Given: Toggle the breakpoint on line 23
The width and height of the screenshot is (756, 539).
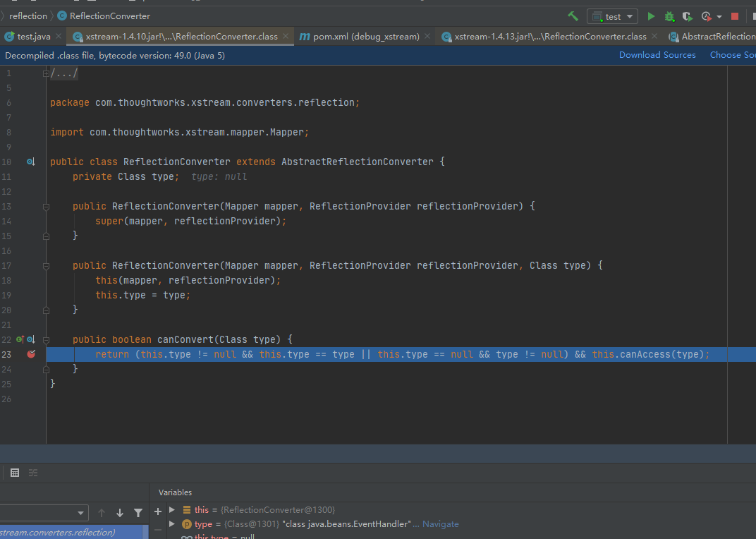Looking at the screenshot, I should [31, 354].
